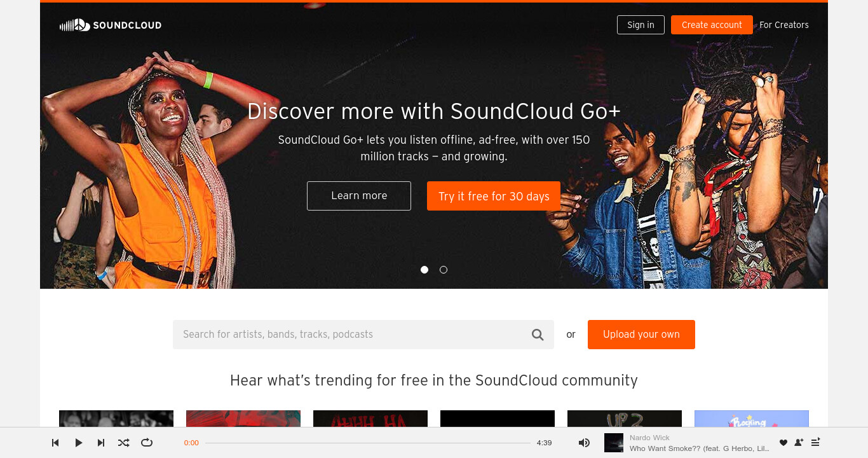Like the current track with heart icon
Image resolution: width=868 pixels, height=458 pixels.
[x=783, y=443]
